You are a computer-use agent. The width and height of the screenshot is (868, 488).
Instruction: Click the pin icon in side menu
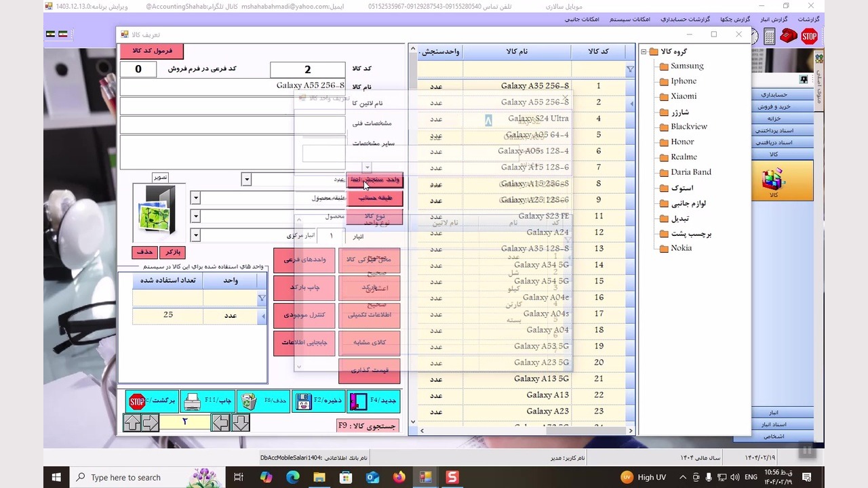point(804,80)
